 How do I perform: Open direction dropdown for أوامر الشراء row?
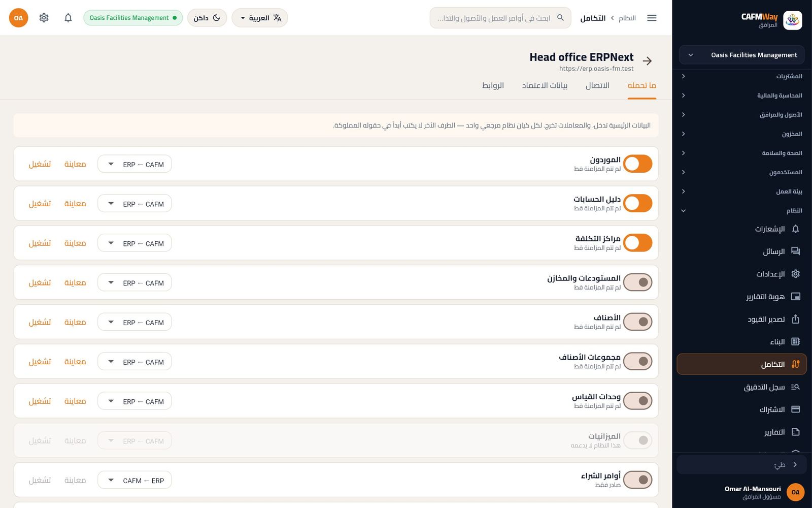point(134,480)
